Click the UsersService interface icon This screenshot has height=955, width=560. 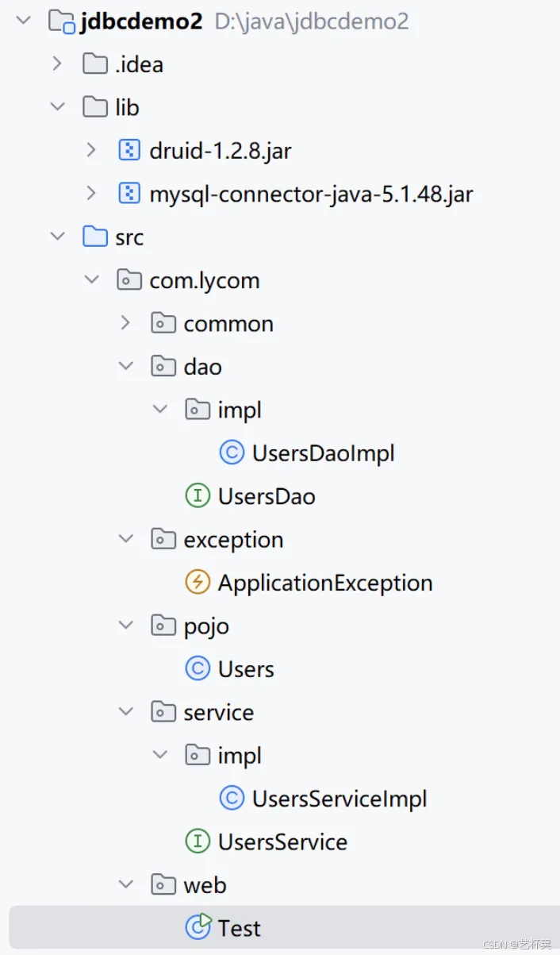tap(197, 841)
